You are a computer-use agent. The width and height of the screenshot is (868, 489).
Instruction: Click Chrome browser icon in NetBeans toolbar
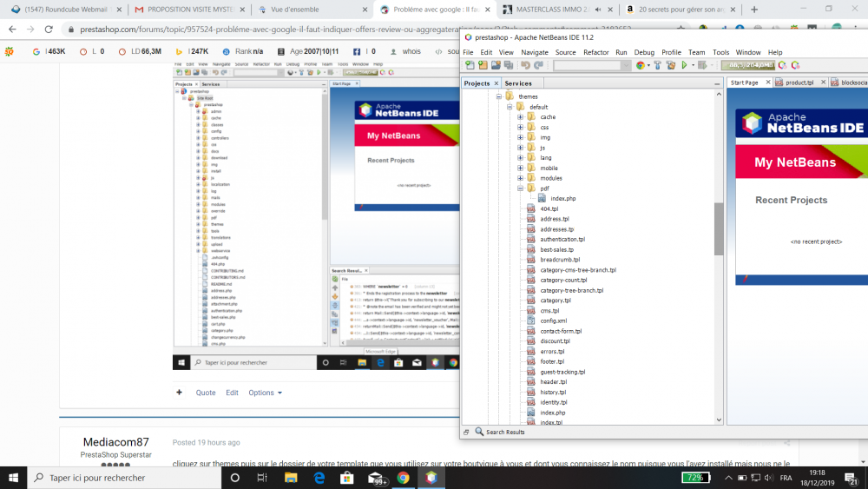(641, 65)
